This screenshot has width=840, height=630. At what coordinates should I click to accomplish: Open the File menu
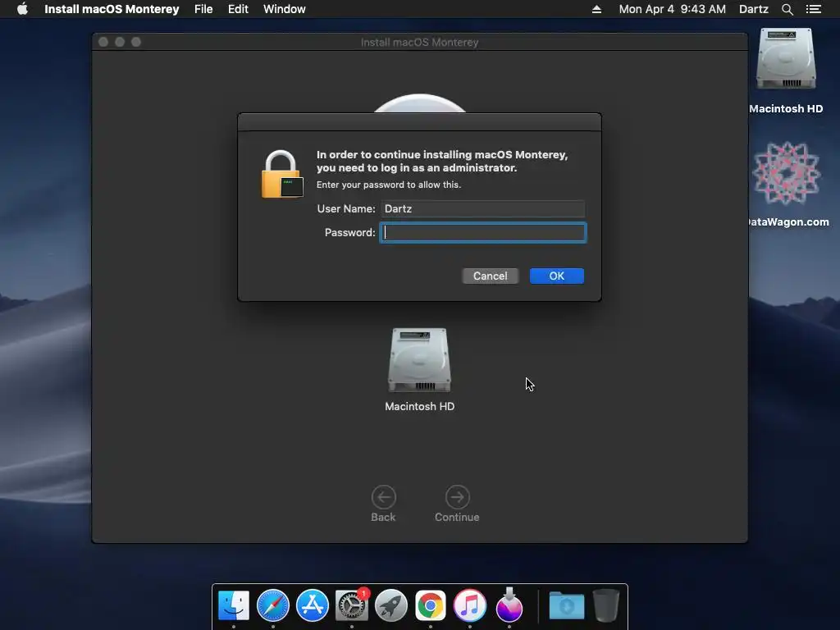coord(203,9)
